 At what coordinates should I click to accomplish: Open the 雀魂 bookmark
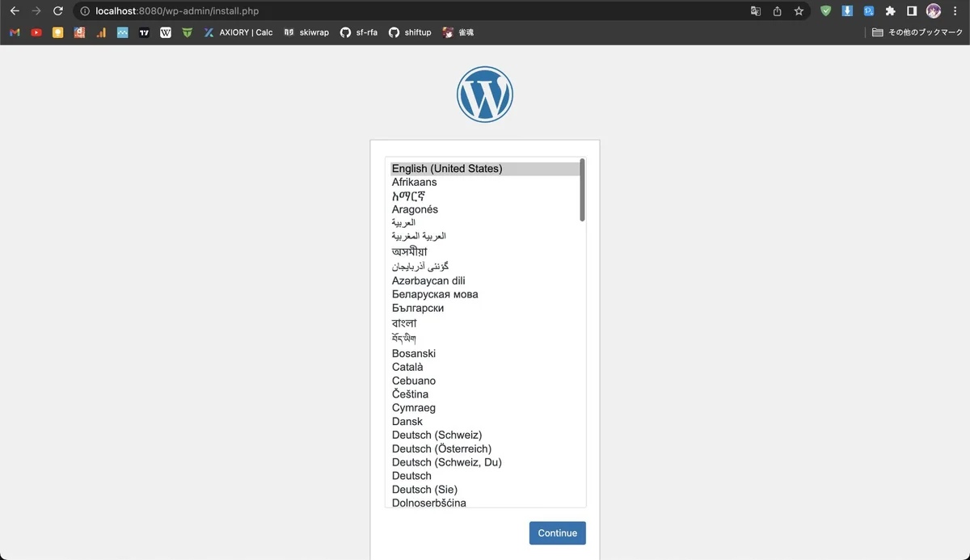click(458, 32)
